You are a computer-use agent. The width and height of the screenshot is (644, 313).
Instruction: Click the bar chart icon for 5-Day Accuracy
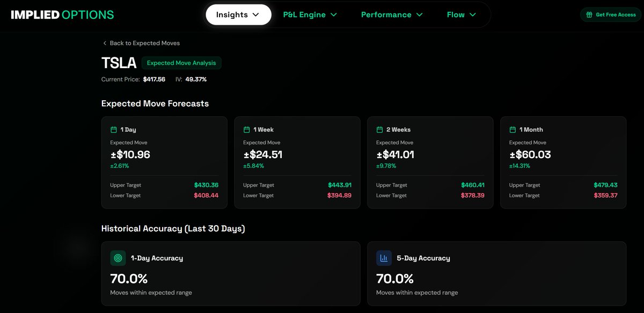coord(384,258)
